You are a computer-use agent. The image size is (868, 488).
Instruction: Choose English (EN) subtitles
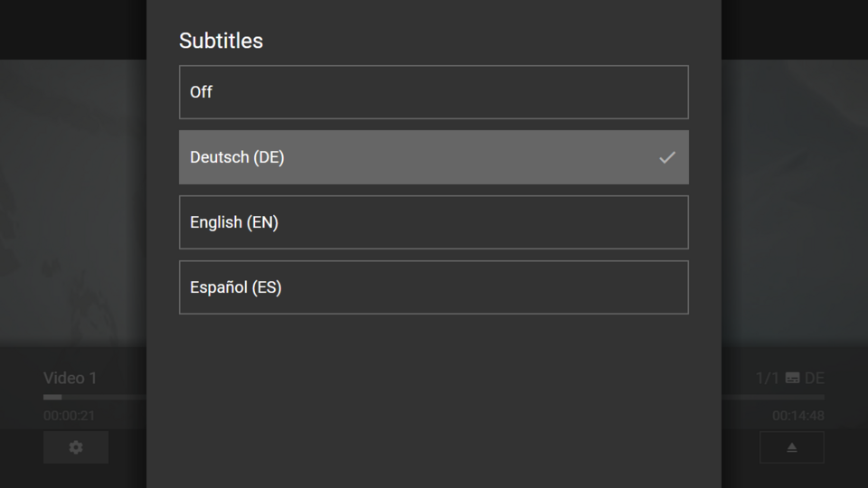click(x=433, y=222)
